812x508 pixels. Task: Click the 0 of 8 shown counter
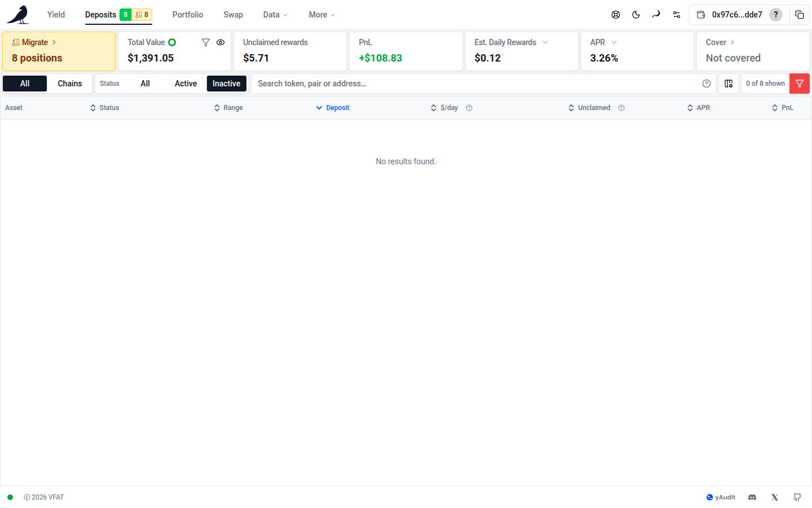765,84
